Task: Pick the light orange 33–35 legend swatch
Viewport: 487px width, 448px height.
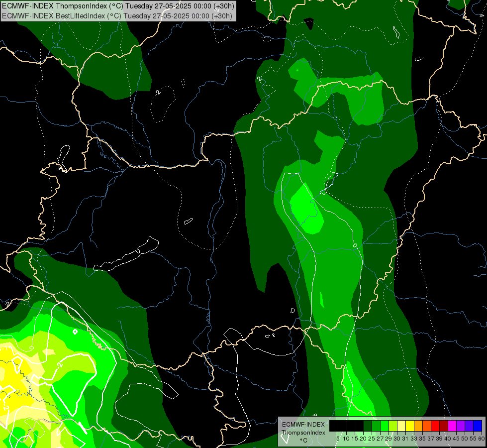Action: tap(418, 426)
